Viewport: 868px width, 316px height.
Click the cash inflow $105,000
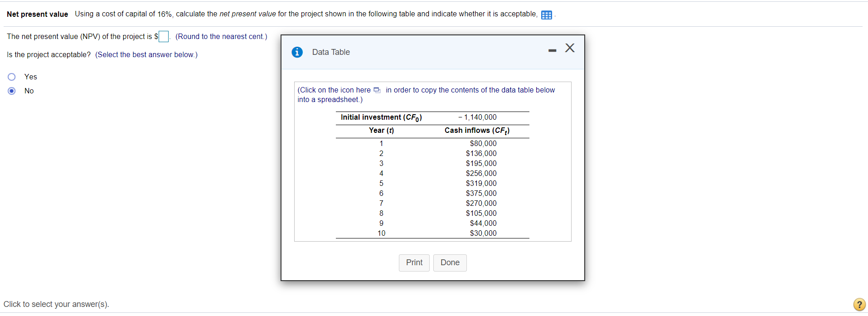(x=481, y=213)
